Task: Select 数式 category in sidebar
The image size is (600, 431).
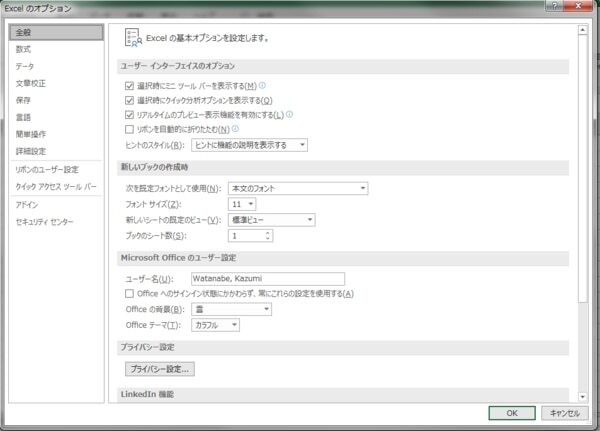Action: (23, 49)
